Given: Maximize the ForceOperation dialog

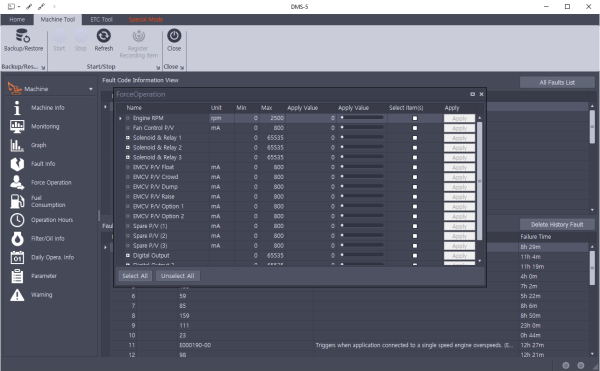Looking at the screenshot, I should 473,94.
